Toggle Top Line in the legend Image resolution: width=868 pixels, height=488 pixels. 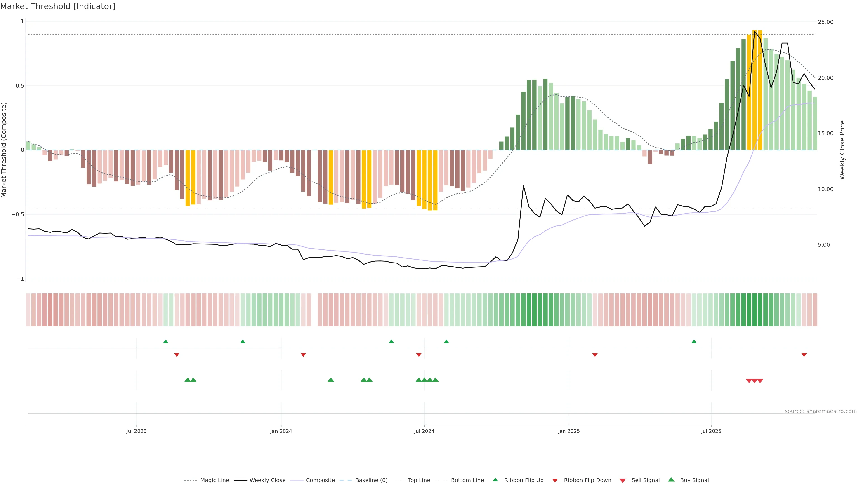419,480
